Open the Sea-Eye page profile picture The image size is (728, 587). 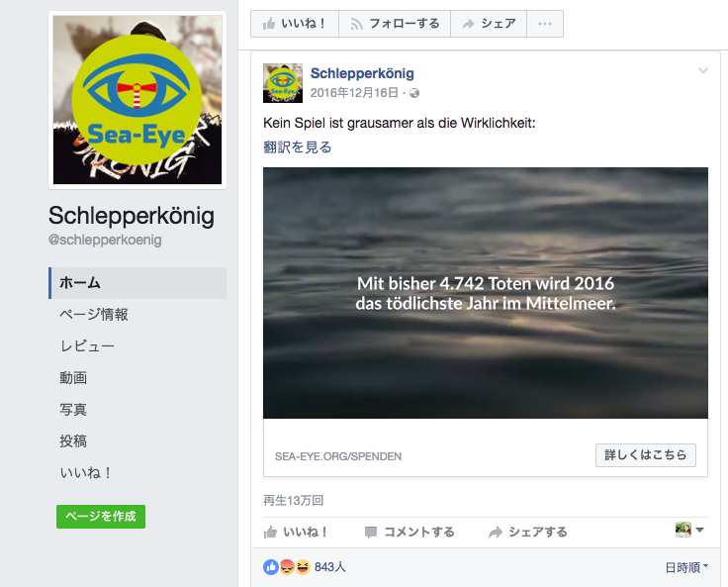coord(137,100)
